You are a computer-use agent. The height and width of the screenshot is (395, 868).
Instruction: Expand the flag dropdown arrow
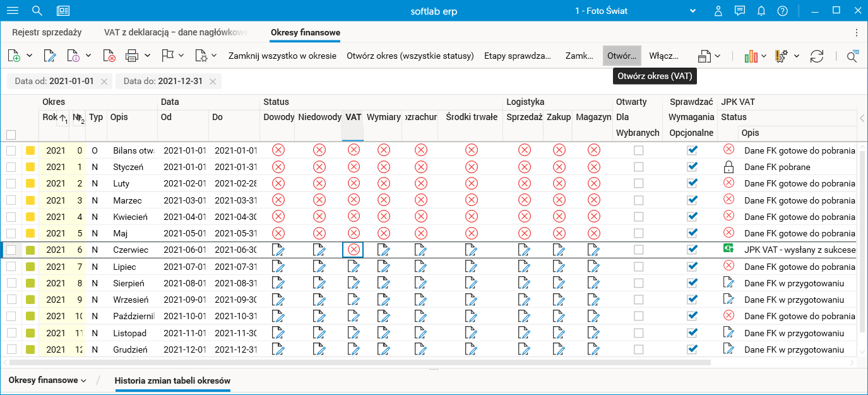coord(181,56)
